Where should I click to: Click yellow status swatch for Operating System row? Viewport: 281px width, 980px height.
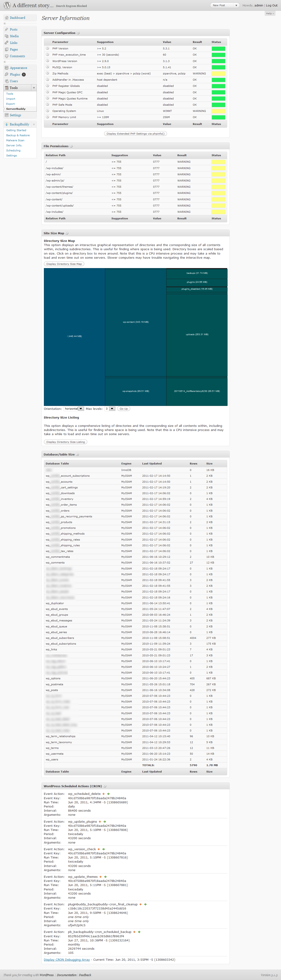(x=218, y=111)
